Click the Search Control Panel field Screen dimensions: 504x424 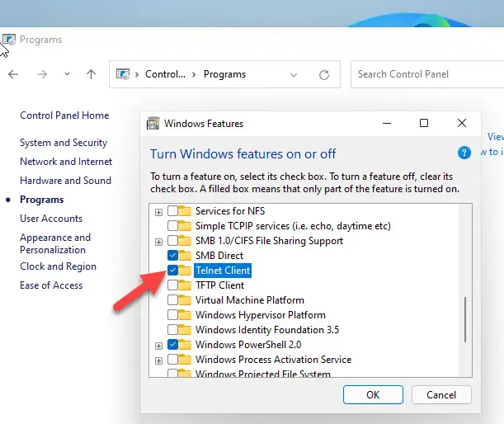pos(427,74)
